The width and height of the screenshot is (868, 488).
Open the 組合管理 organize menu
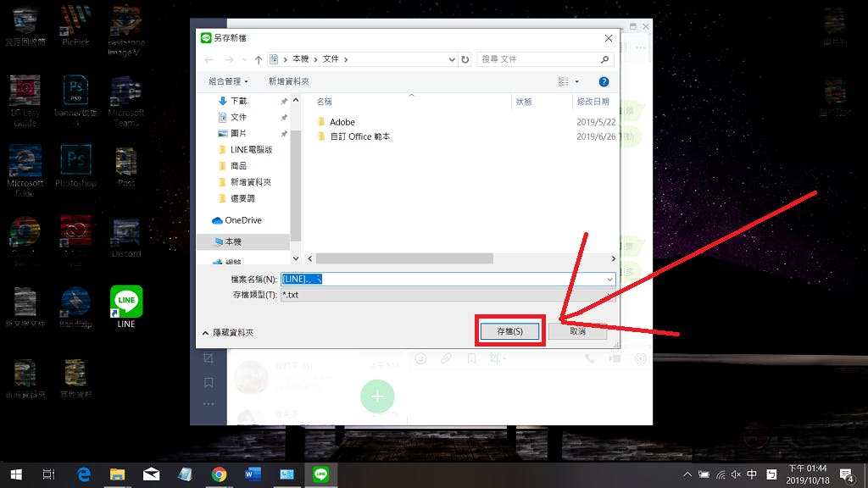click(229, 81)
